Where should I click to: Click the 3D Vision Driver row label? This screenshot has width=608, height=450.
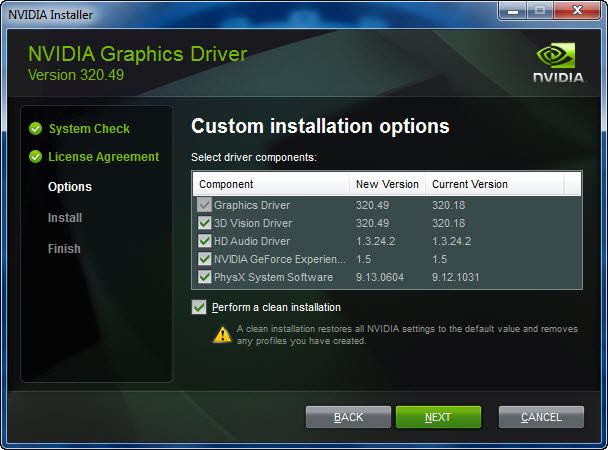point(253,223)
